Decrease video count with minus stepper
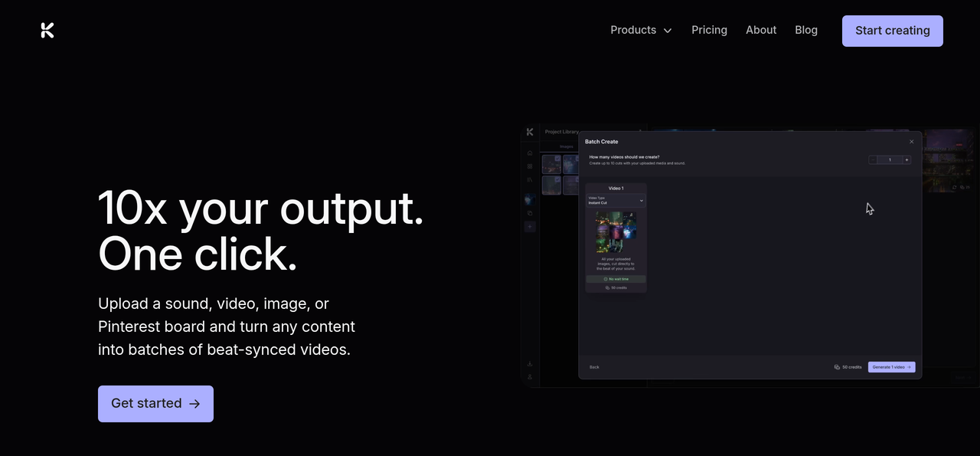 pyautogui.click(x=873, y=160)
